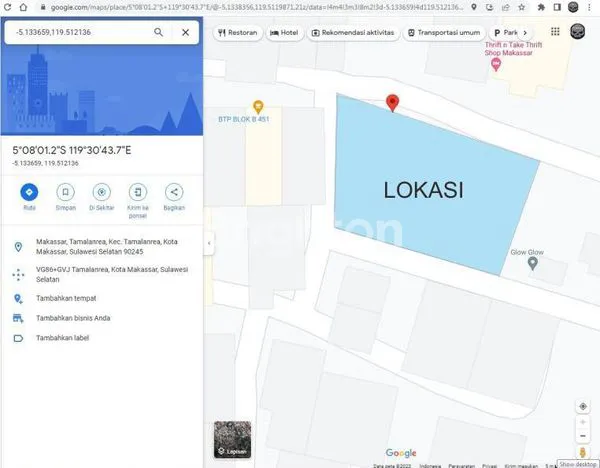The image size is (600, 468).
Task: Bookmark the page with star icon
Action: point(522,7)
